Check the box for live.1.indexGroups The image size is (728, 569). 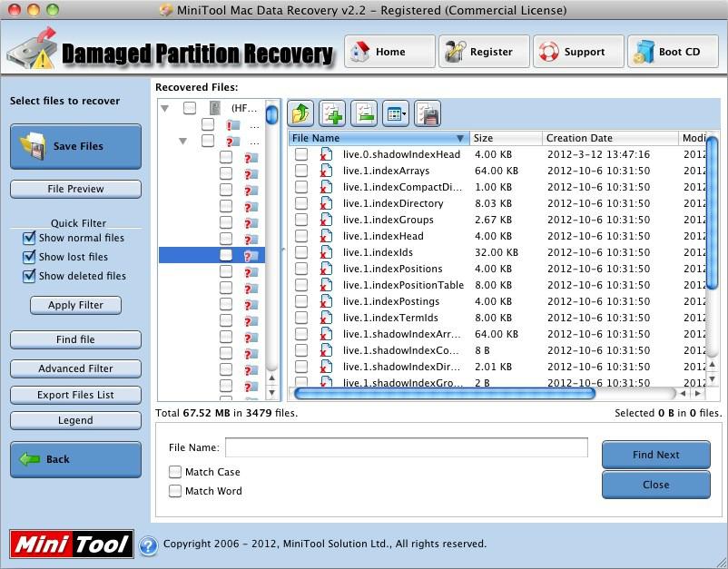tap(301, 220)
